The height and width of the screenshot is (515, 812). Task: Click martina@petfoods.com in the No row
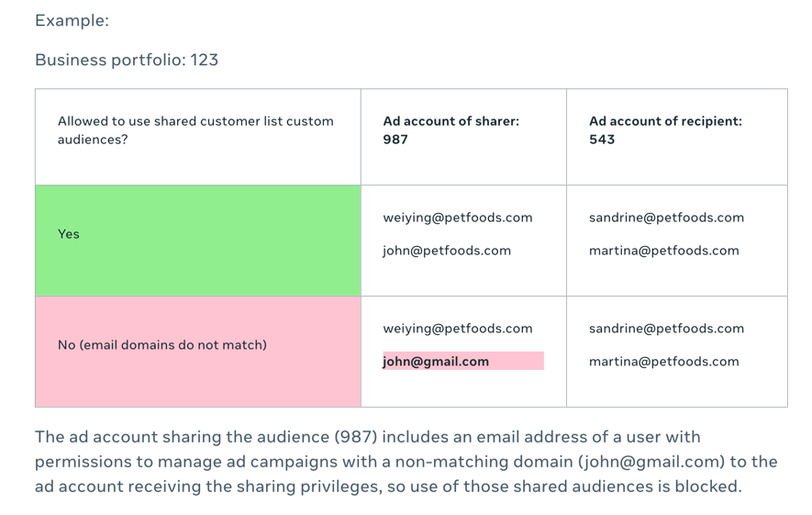pos(663,362)
